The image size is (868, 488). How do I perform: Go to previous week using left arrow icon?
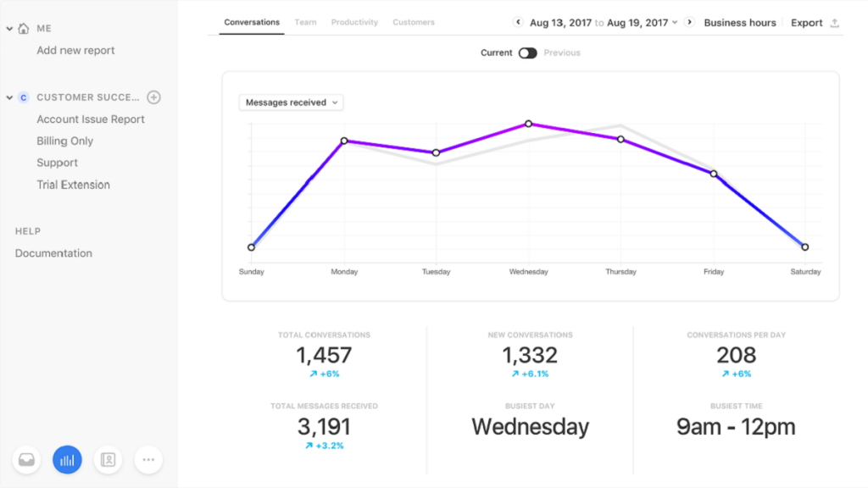[x=516, y=22]
